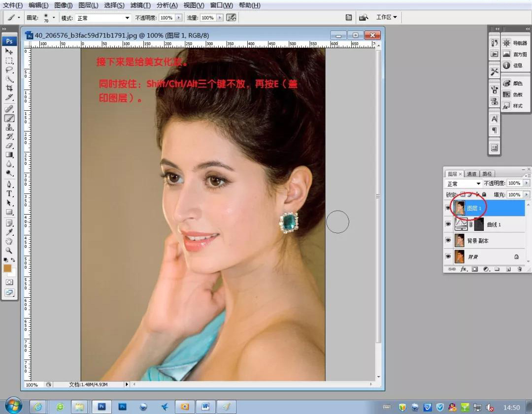Select the Zoom magnifier tool
This screenshot has height=414, width=532.
pyautogui.click(x=9, y=251)
